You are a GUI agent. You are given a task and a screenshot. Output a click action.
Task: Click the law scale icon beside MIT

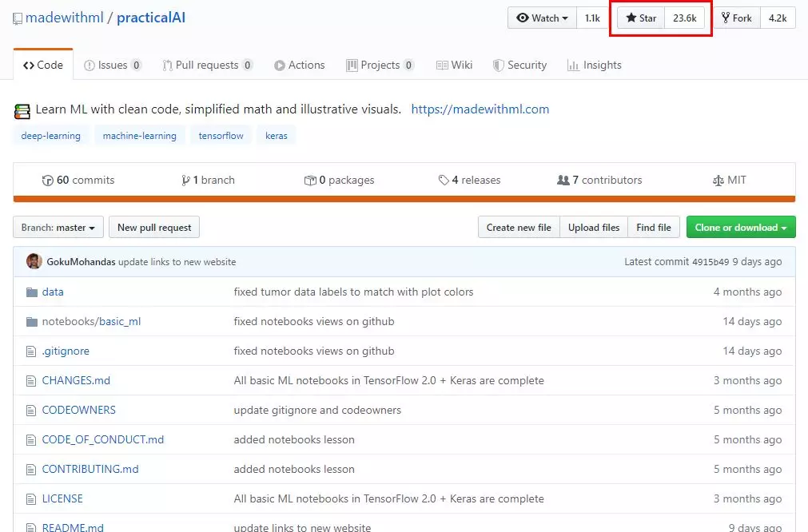pos(718,181)
